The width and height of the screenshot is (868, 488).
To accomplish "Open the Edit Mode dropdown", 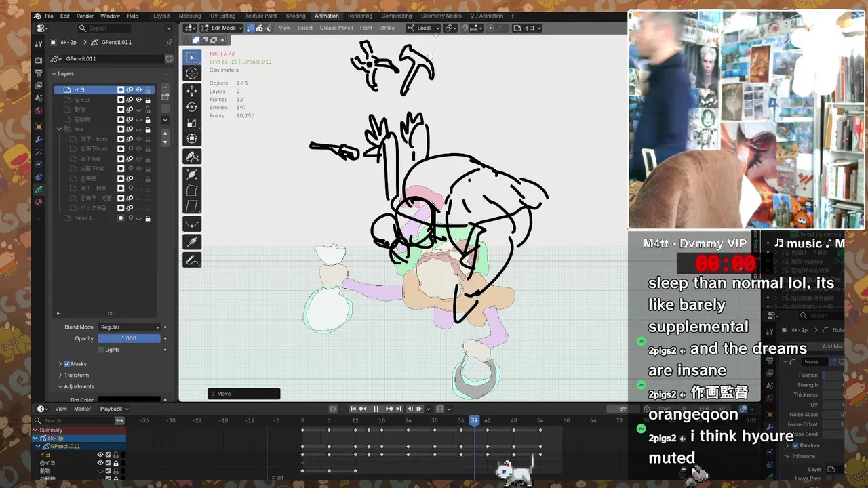I will (x=223, y=28).
